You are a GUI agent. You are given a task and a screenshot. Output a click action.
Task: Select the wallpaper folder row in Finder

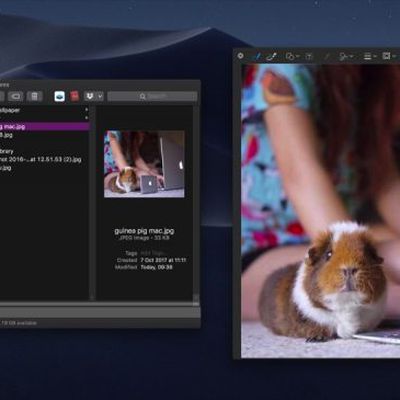pos(44,110)
